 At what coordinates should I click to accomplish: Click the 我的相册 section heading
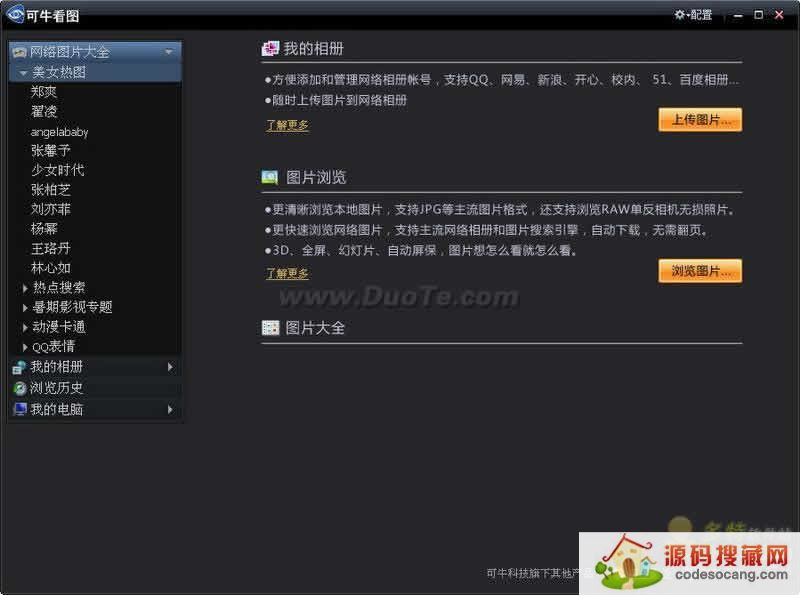(313, 48)
